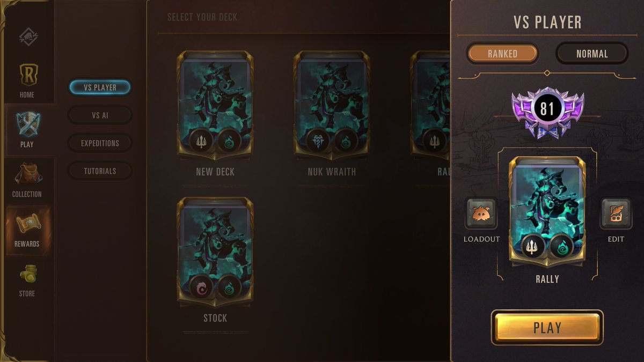Screen dimensions: 644x362
Task: Click the gold Play button
Action: coord(547,328)
